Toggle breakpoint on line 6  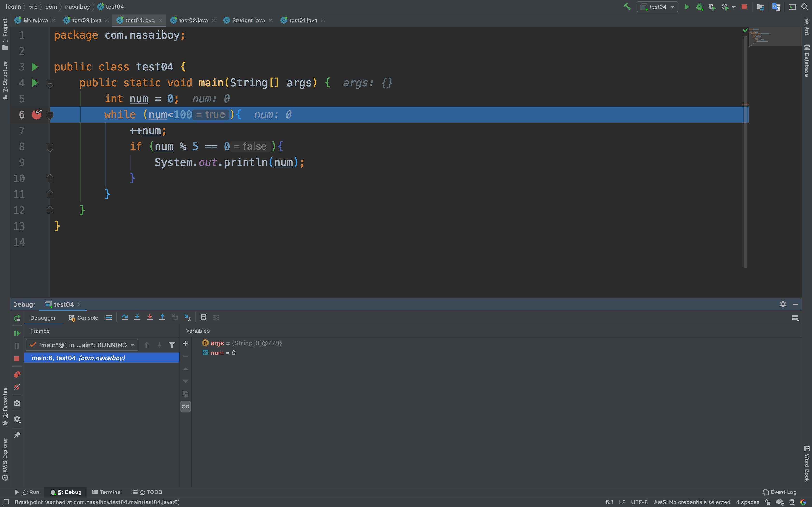[36, 114]
